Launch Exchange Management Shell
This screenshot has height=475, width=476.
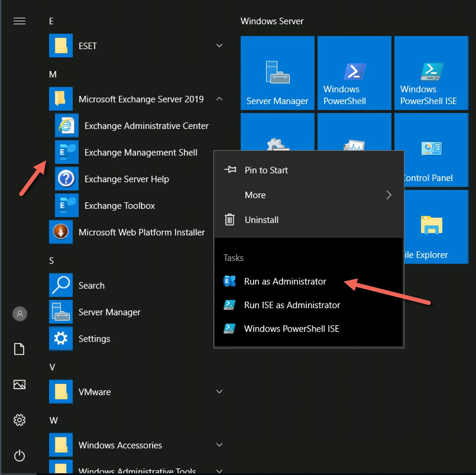[x=141, y=152]
